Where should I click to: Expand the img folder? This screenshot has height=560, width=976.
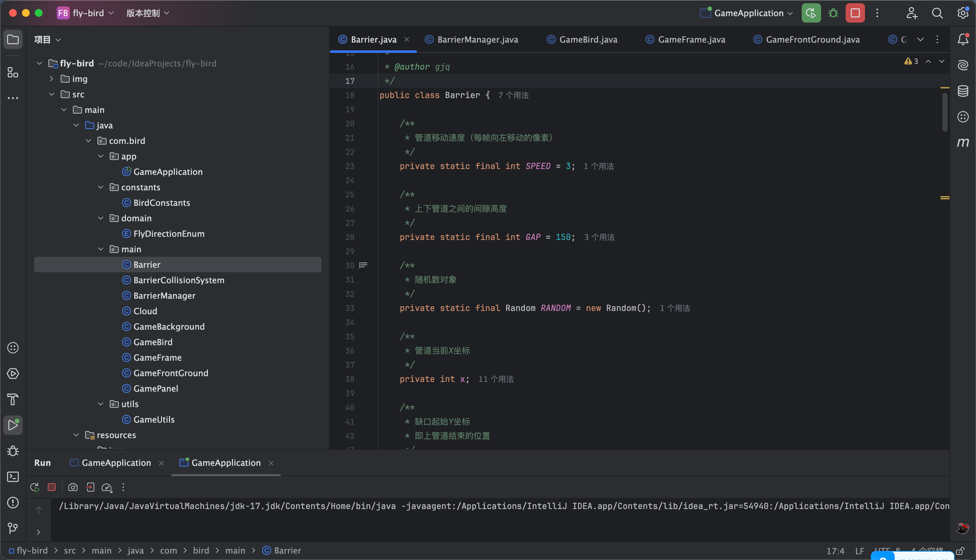click(x=52, y=78)
